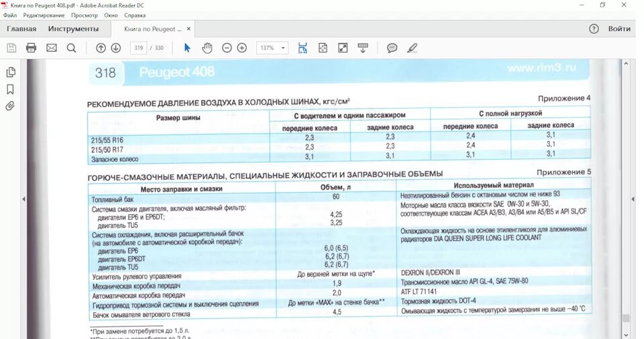Select the highlight text pen
This screenshot has height=339, width=644.
[413, 48]
